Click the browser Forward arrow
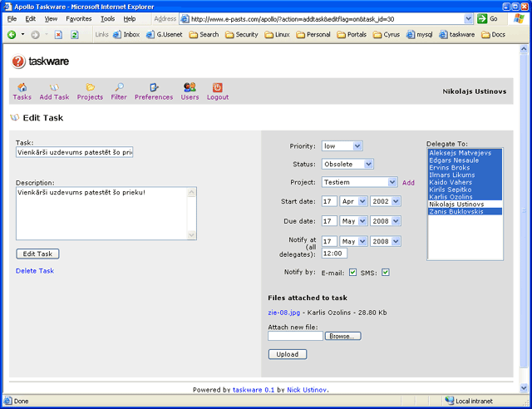This screenshot has width=532, height=409. [35, 35]
